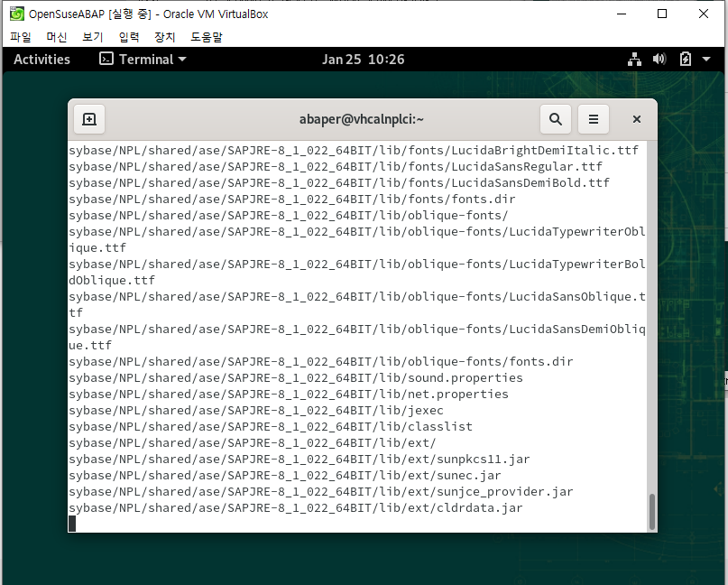Click the line ending lib/oblique-fonts/

[289, 216]
